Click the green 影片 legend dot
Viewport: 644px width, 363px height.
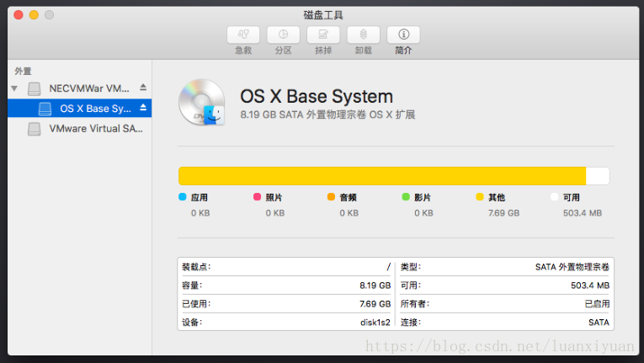click(x=406, y=197)
